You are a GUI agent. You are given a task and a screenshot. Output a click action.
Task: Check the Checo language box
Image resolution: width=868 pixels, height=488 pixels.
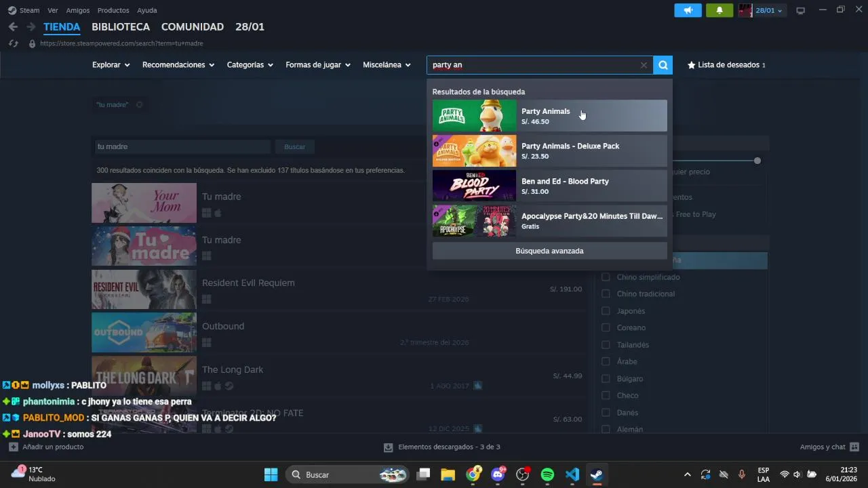[x=606, y=396]
